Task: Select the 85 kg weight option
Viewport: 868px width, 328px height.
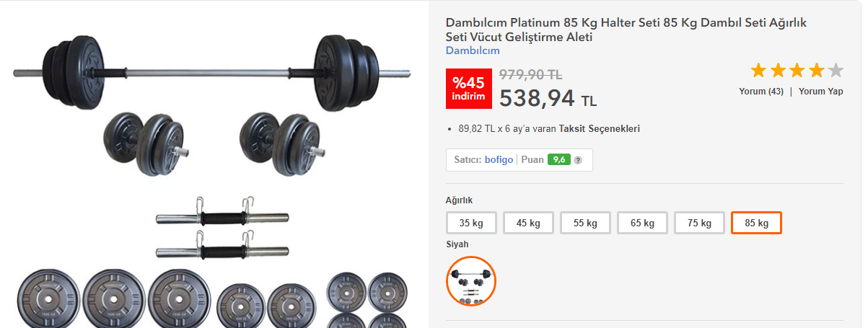Action: (757, 223)
